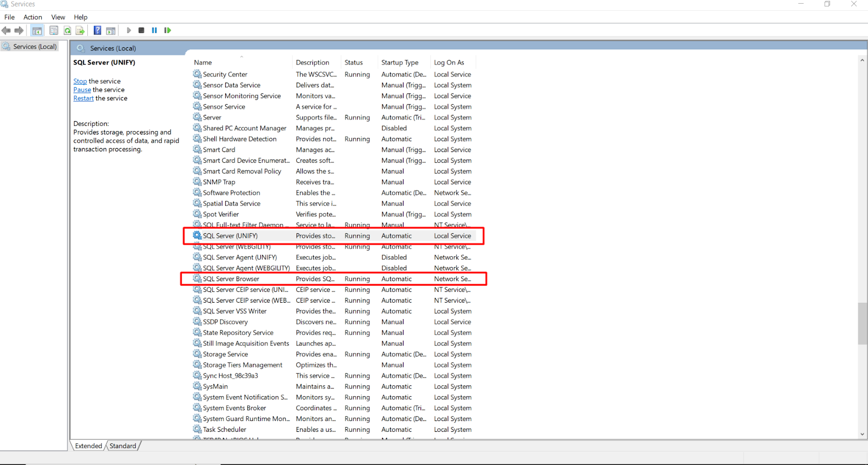Open Help via the question mark icon
This screenshot has width=868, height=465.
pyautogui.click(x=97, y=30)
